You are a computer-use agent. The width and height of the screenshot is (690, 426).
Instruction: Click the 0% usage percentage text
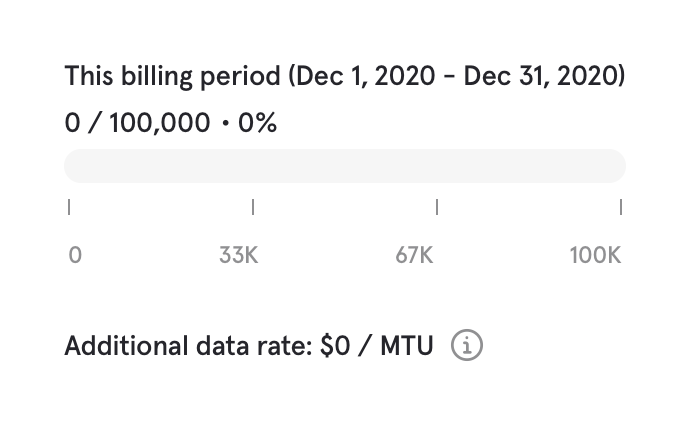pyautogui.click(x=257, y=124)
